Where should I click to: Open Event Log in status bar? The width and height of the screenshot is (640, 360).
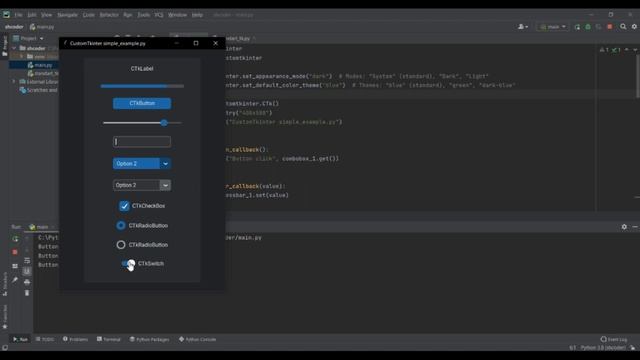614,339
